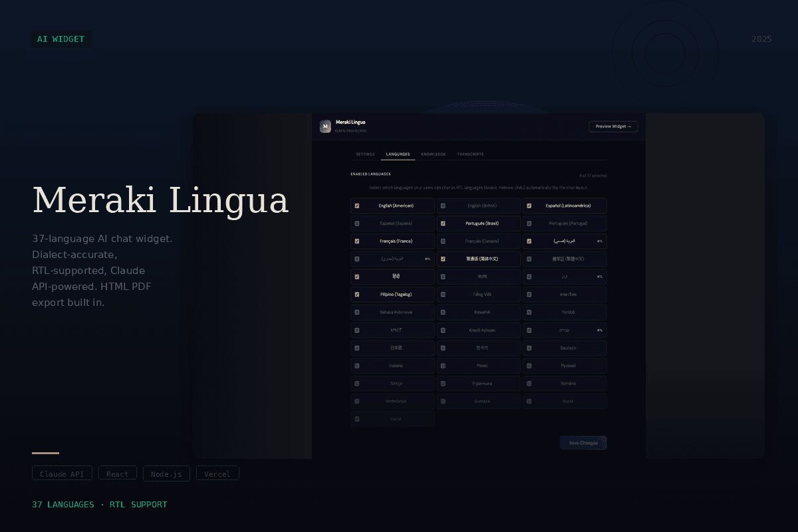Select the Dansk checkbox
This screenshot has width=798, height=532.
pos(357,419)
